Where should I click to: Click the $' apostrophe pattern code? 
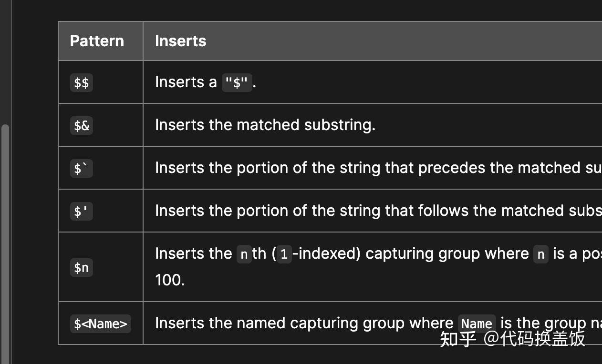(x=81, y=212)
